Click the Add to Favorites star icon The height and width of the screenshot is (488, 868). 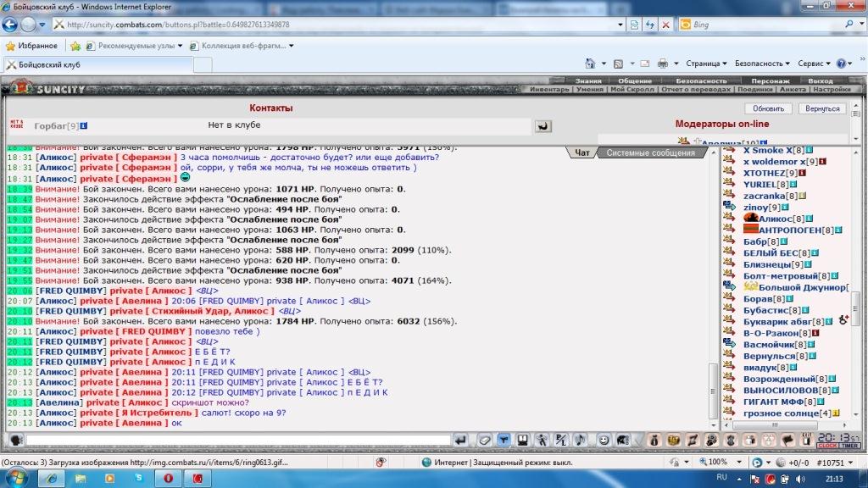point(75,46)
